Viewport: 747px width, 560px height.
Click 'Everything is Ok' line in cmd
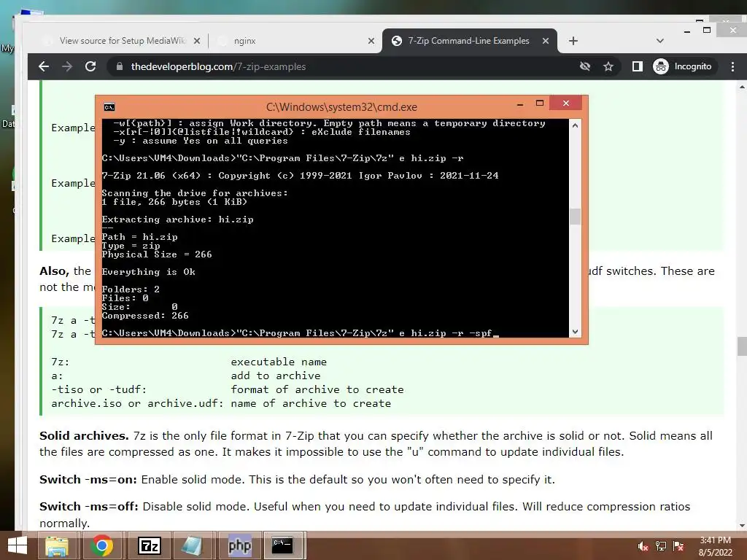tap(149, 272)
